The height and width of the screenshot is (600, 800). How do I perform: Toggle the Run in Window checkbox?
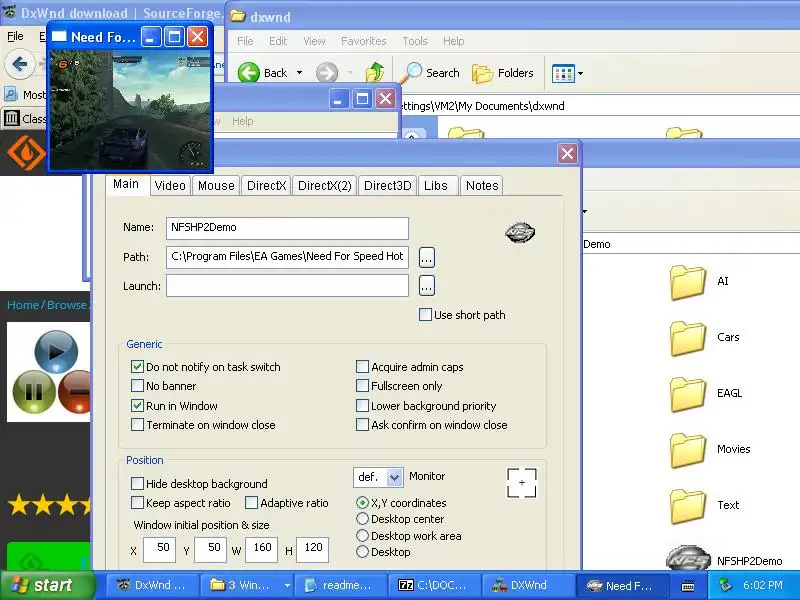[x=137, y=406]
